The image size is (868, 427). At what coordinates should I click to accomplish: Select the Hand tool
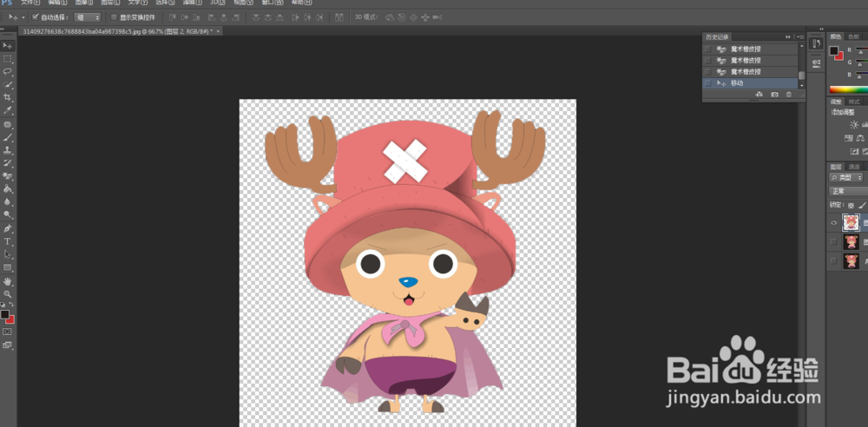(8, 281)
